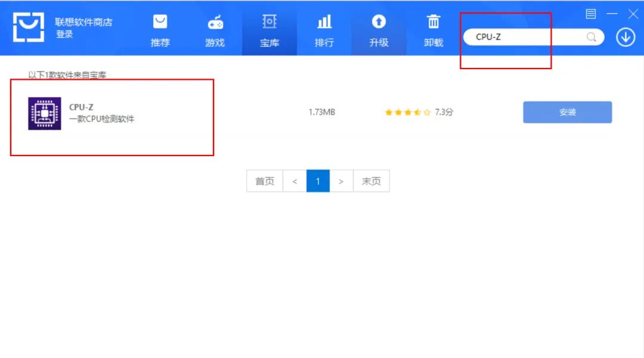
Task: Click the magnifier search icon
Action: click(x=591, y=37)
